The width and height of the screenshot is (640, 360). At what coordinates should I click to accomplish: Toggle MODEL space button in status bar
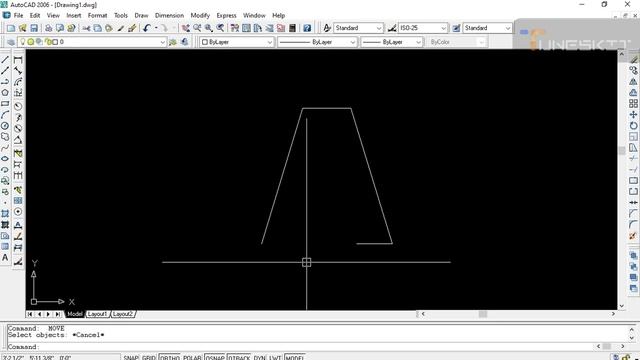294,358
